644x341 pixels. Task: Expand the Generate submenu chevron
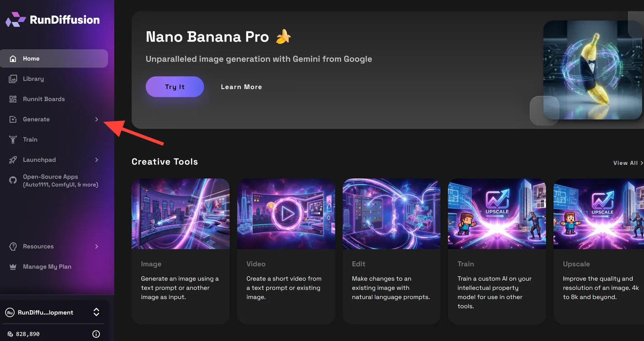pyautogui.click(x=97, y=119)
